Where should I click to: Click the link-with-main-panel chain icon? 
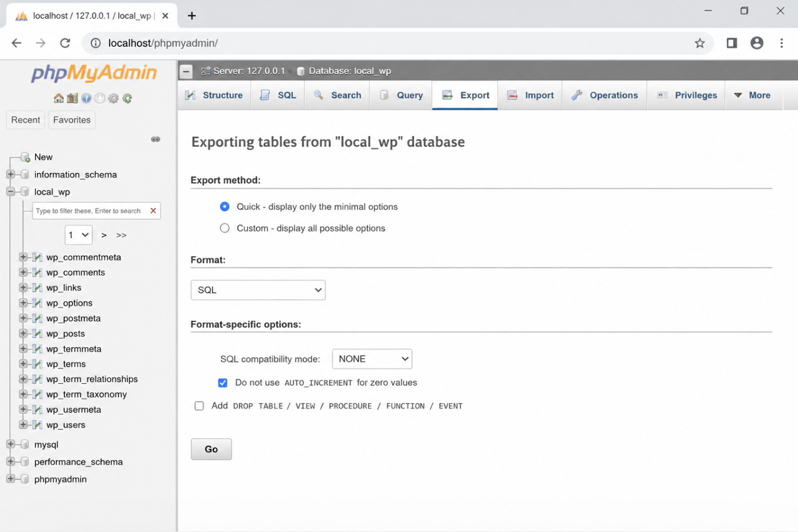pos(156,139)
